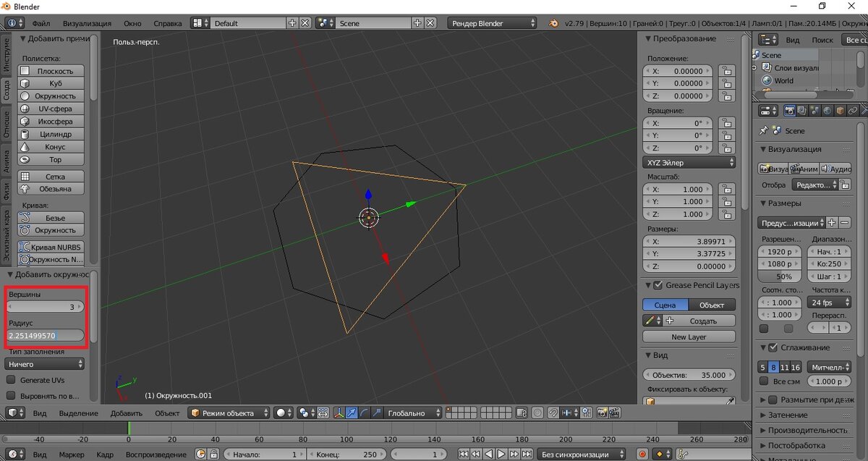Add a NURBS curve (Кривая NURBS)
Image resolution: width=868 pixels, height=461 pixels.
point(51,248)
